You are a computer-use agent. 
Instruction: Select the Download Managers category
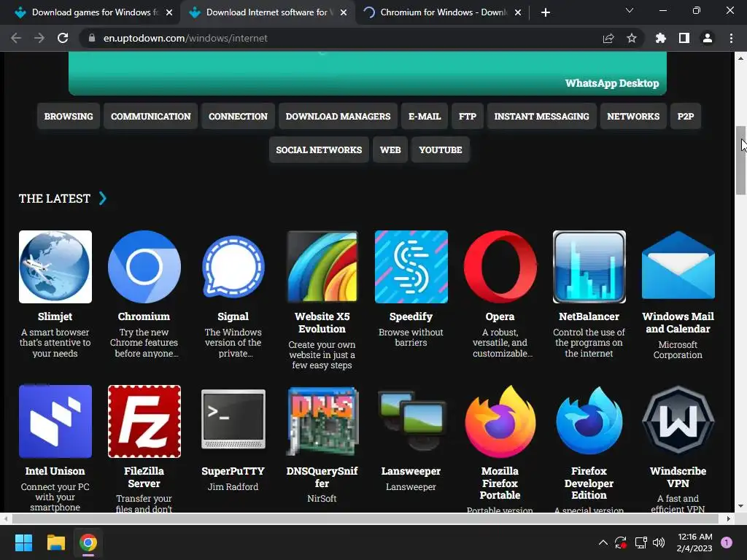tap(338, 116)
